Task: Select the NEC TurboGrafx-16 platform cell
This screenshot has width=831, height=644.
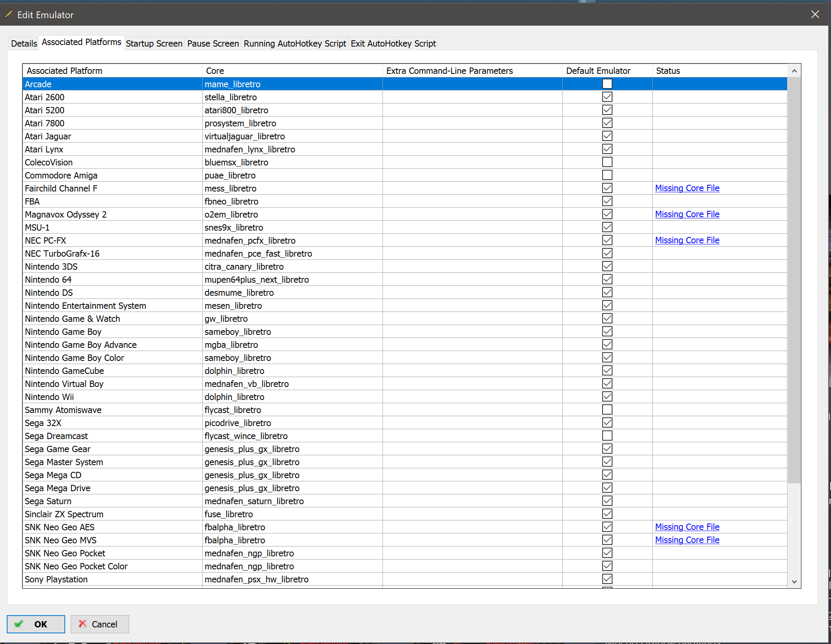Action: click(x=113, y=253)
